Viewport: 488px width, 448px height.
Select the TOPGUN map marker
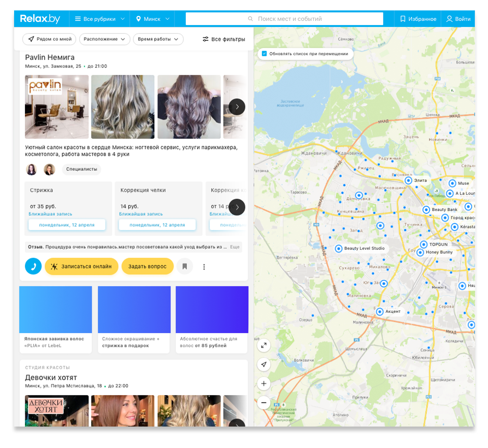coord(424,244)
